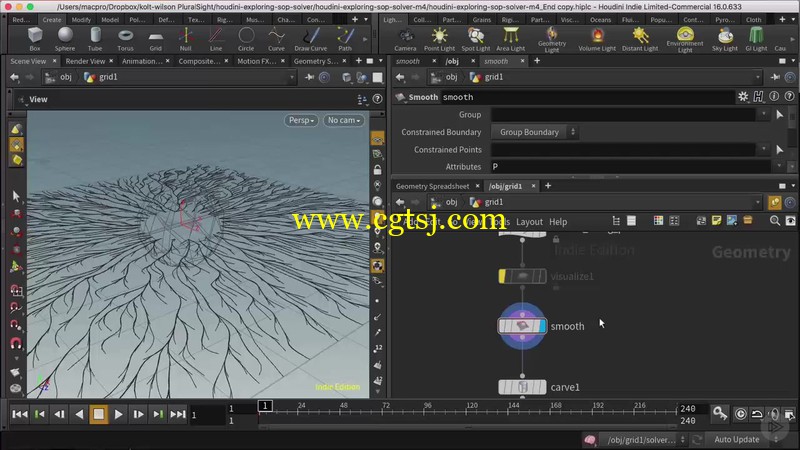Viewport: 800px width, 450px height.
Task: Step forward one frame
Action: point(138,414)
